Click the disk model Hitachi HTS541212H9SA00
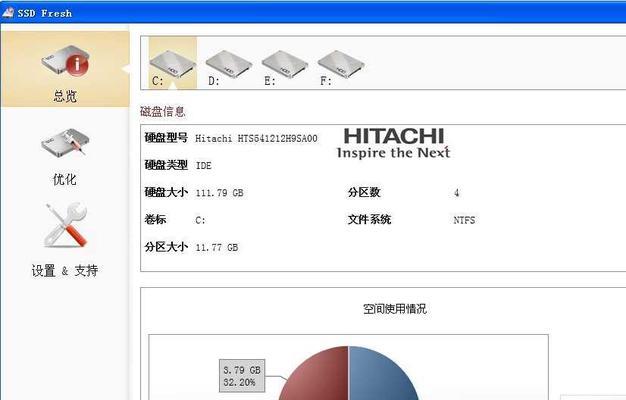 click(256, 139)
